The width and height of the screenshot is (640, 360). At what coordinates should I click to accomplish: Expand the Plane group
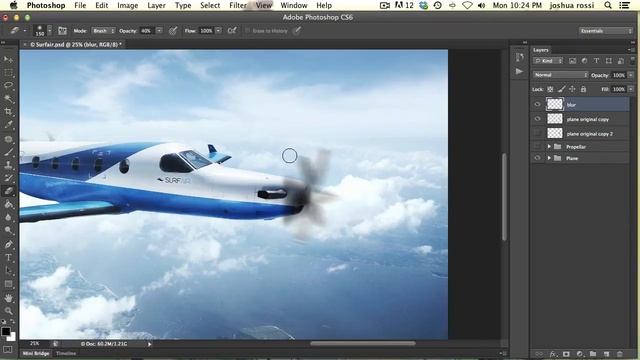(549, 158)
